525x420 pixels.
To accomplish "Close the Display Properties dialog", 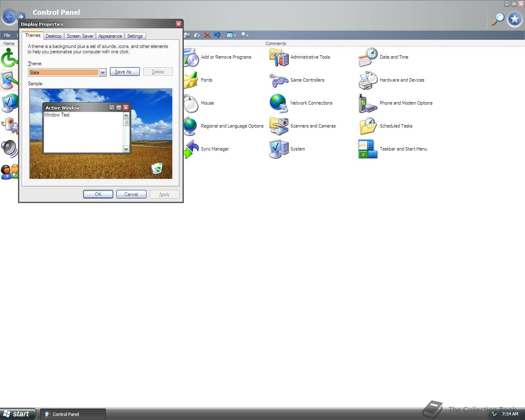I will pyautogui.click(x=178, y=24).
